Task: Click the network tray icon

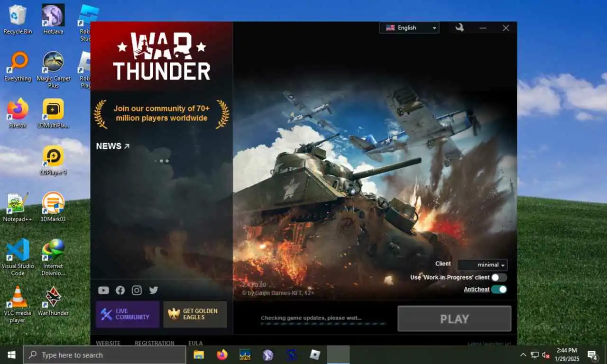Action: pyautogui.click(x=534, y=355)
